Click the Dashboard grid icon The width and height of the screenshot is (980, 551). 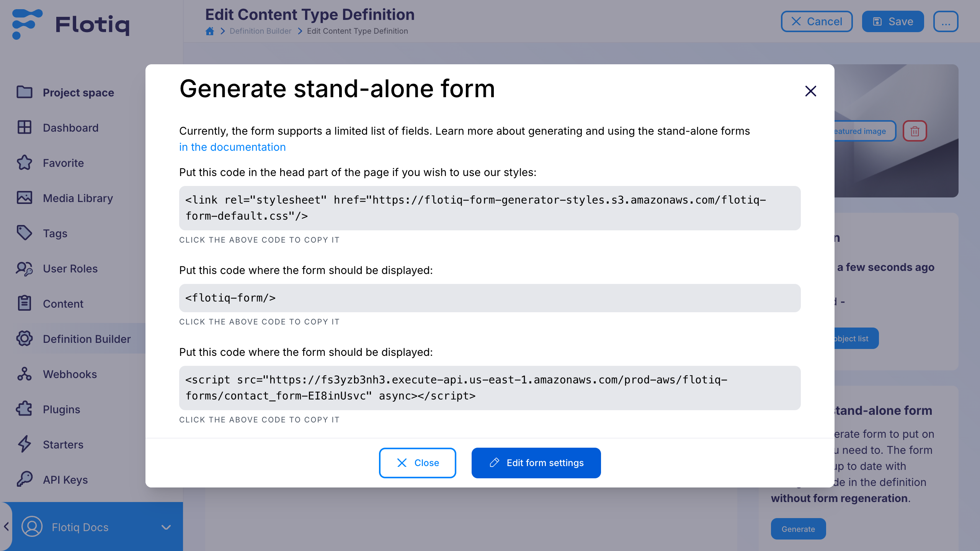click(x=24, y=127)
